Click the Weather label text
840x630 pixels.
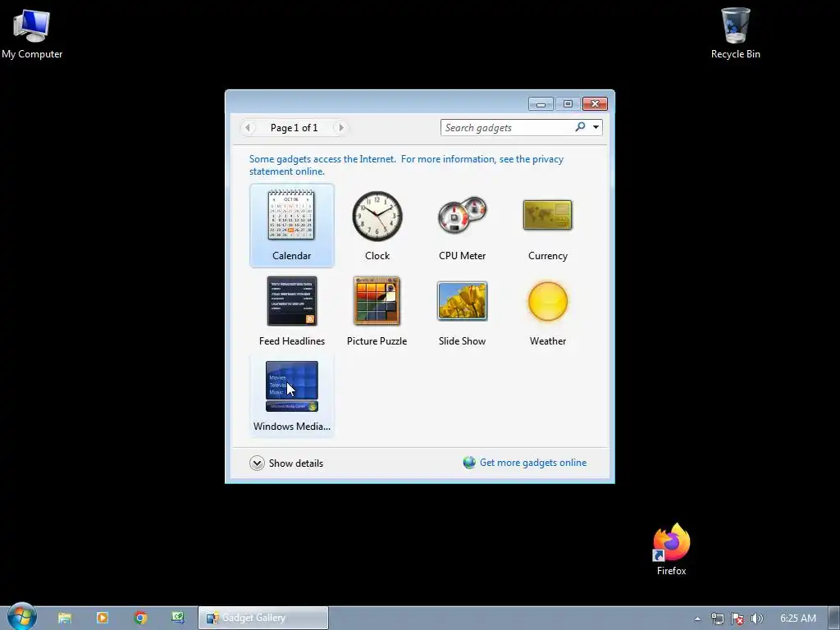547,340
